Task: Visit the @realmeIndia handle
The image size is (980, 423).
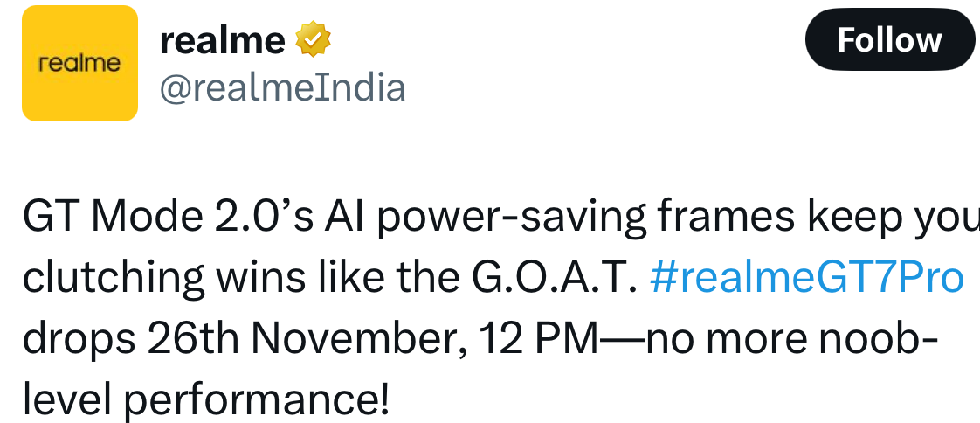Action: [x=281, y=87]
